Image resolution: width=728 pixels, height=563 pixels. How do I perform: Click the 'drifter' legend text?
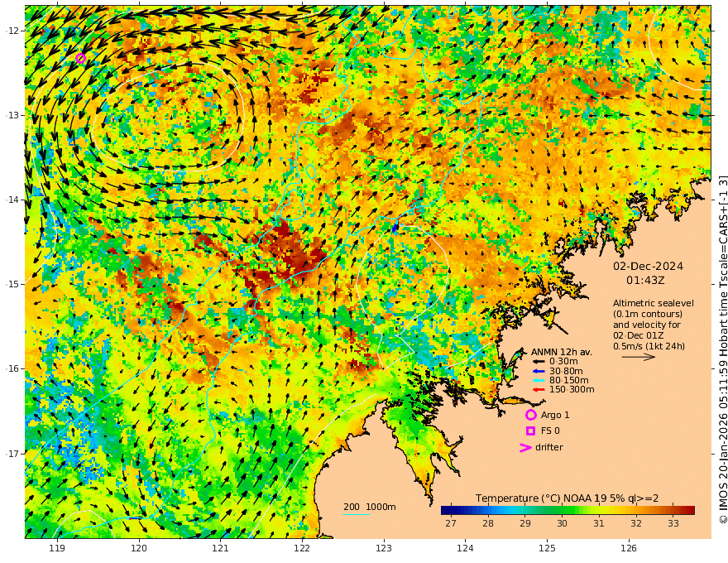548,447
